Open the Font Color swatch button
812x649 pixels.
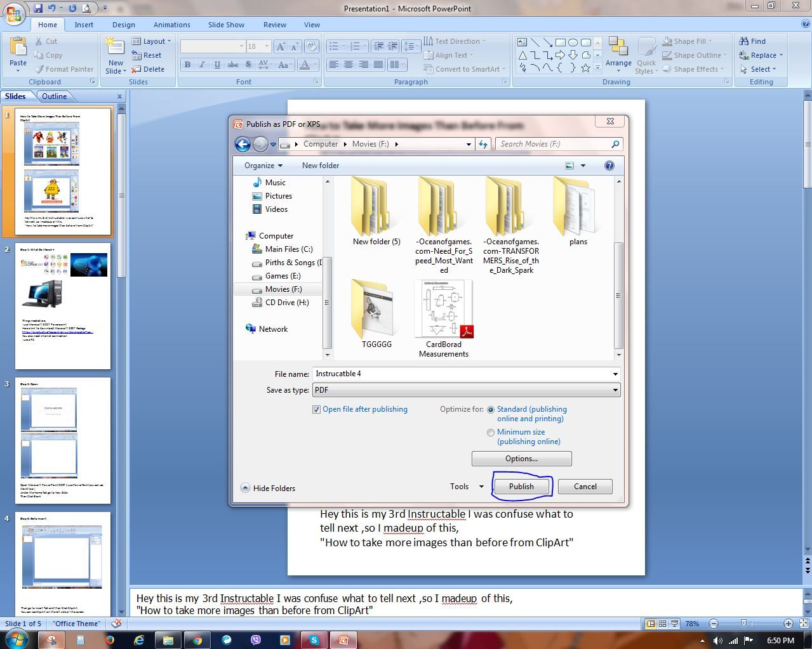click(305, 65)
